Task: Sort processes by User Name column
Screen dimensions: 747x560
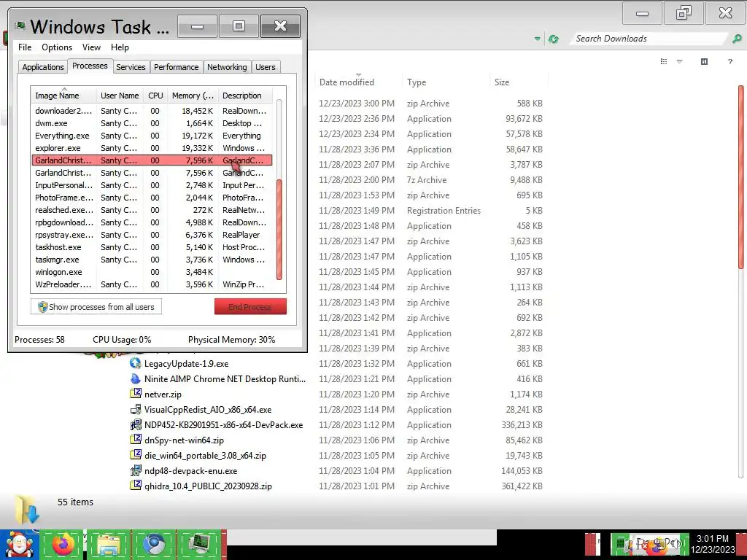Action: click(x=120, y=96)
